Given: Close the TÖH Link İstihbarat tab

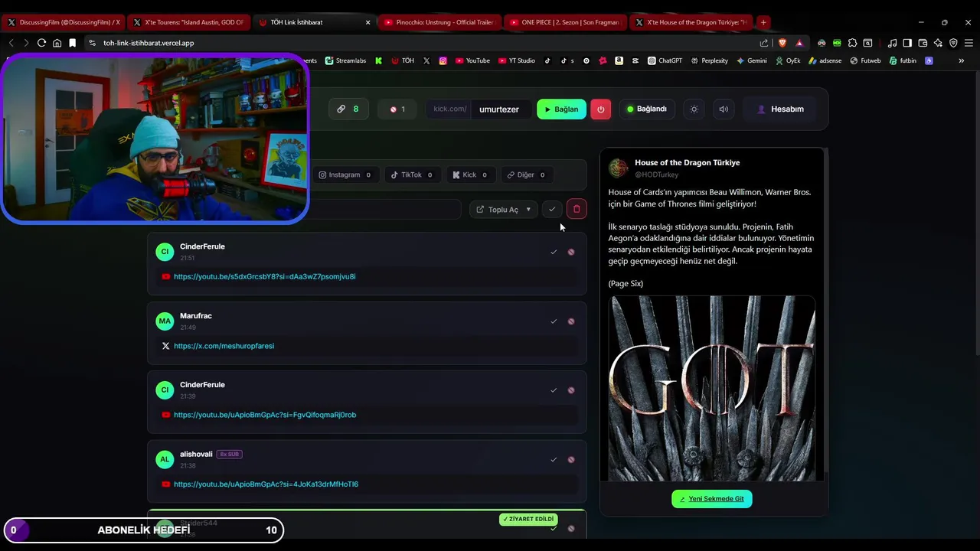Looking at the screenshot, I should click(x=367, y=22).
